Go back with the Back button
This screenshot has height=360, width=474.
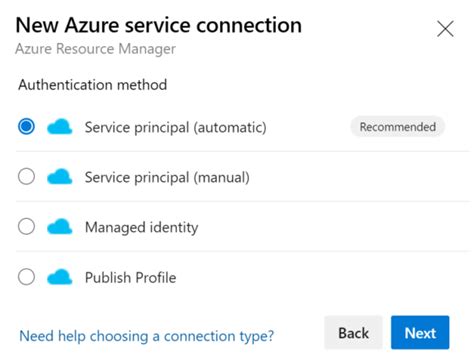[x=353, y=333]
